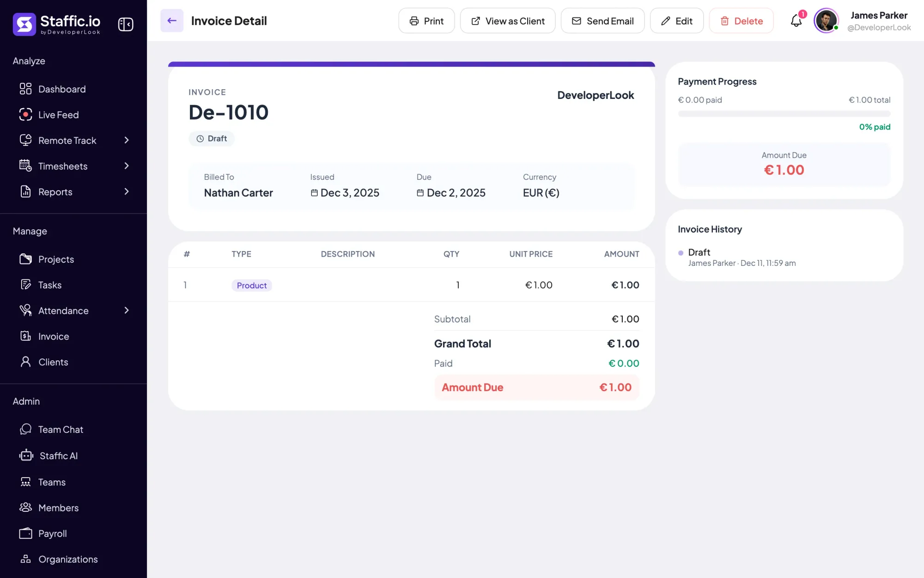The height and width of the screenshot is (578, 924).
Task: Print the invoice
Action: pyautogui.click(x=426, y=21)
